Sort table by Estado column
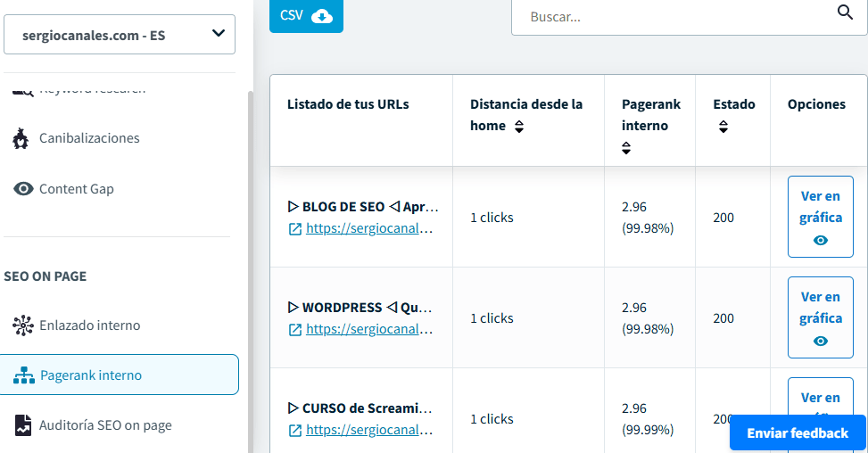 tap(722, 127)
